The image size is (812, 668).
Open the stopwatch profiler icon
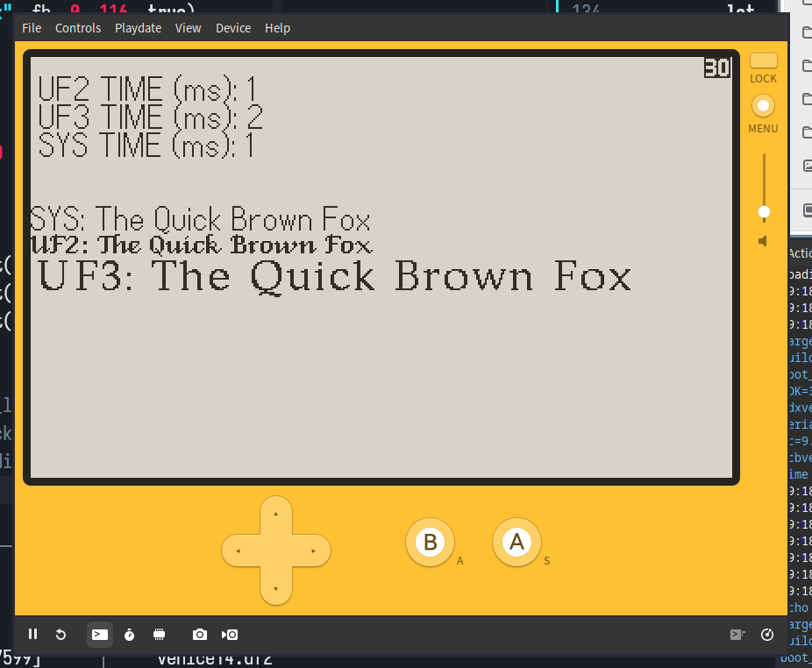130,635
